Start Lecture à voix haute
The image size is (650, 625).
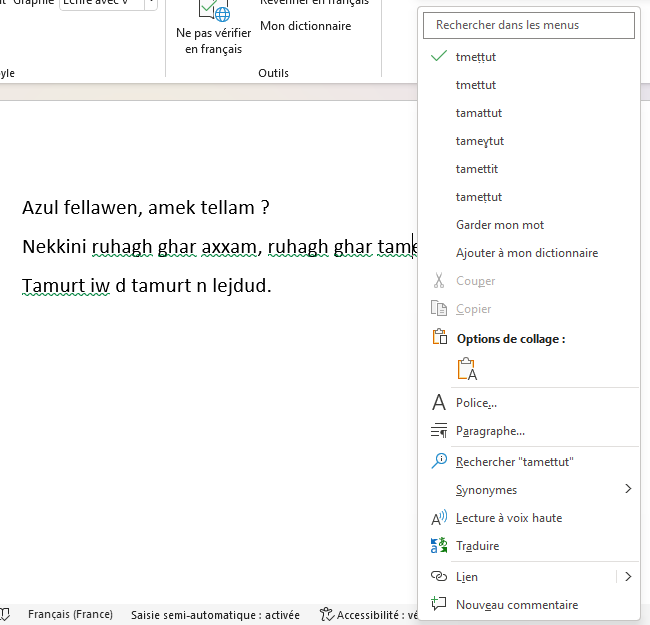[x=509, y=518]
